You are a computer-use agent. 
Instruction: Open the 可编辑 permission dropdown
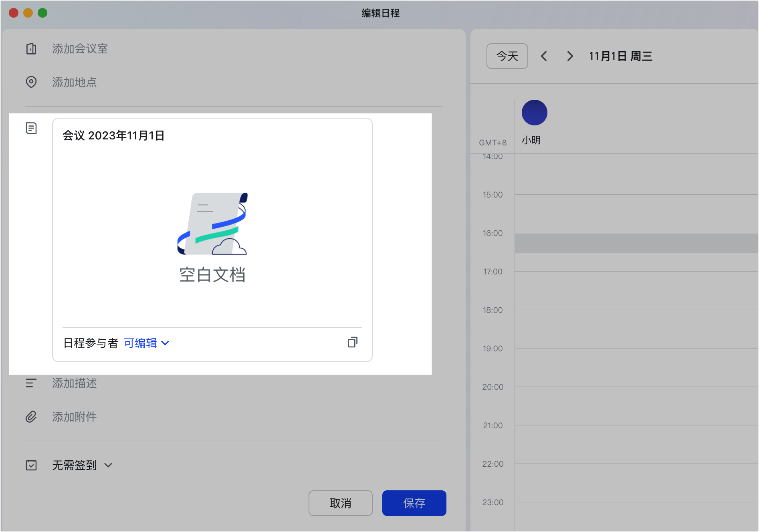(146, 343)
